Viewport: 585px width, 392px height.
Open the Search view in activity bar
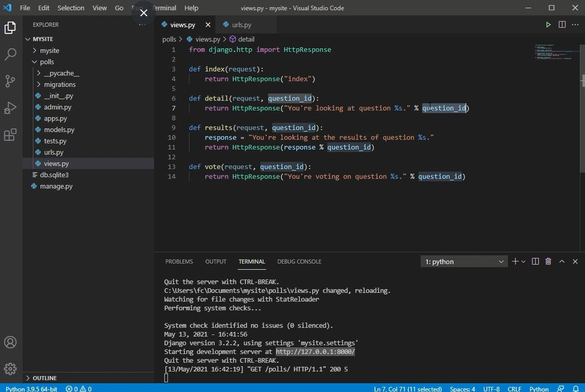click(x=10, y=54)
